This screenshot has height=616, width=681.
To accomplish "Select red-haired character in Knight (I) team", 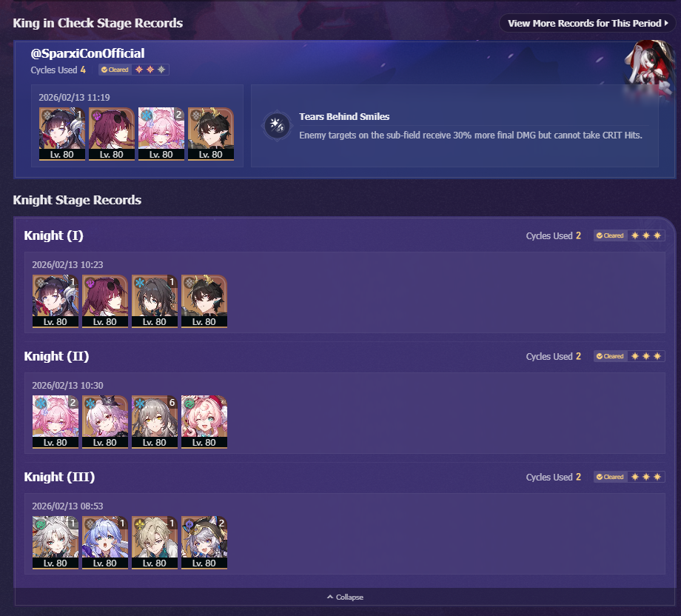I will (x=104, y=301).
